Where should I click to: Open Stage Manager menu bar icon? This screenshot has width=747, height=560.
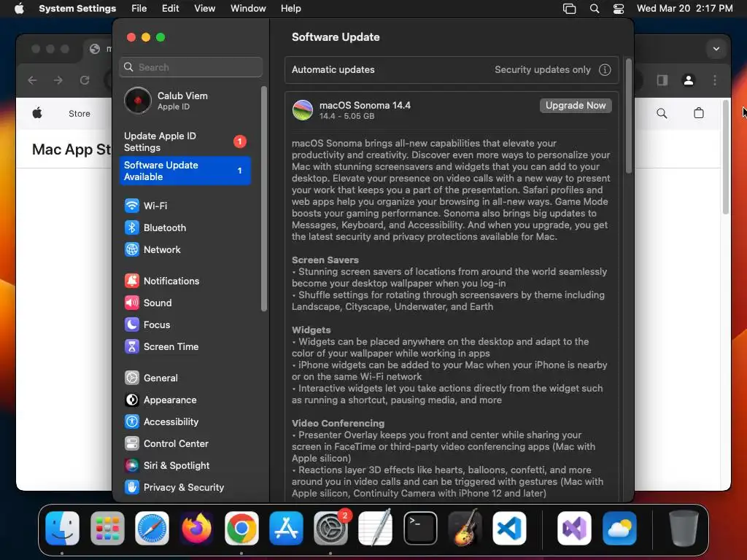(569, 9)
